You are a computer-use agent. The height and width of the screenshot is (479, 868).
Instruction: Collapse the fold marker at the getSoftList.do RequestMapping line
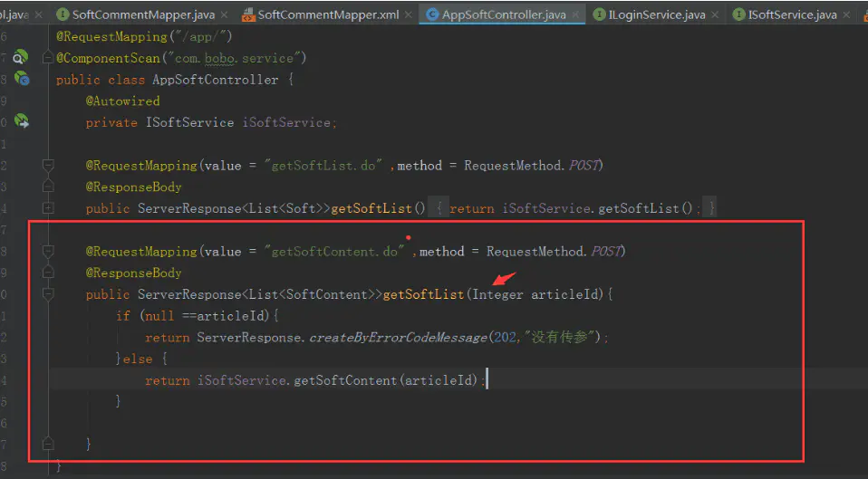click(x=48, y=165)
